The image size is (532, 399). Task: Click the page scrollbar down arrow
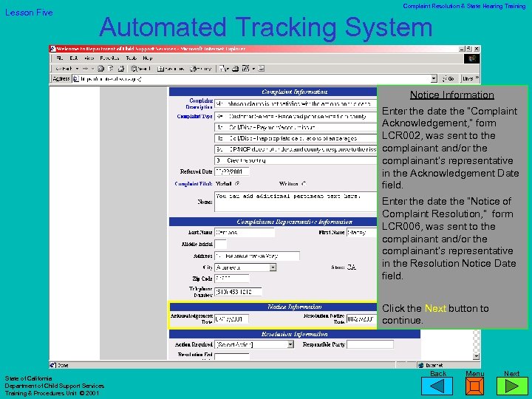[477, 356]
